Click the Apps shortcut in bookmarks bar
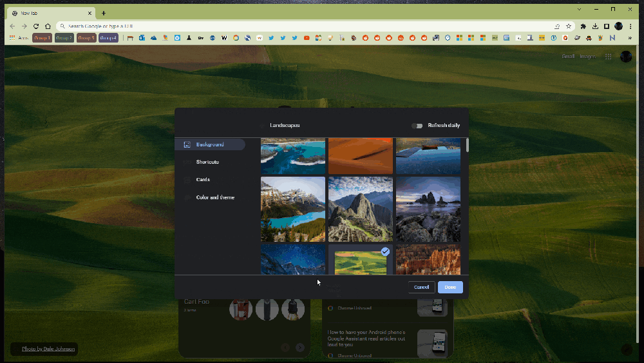 click(x=19, y=38)
